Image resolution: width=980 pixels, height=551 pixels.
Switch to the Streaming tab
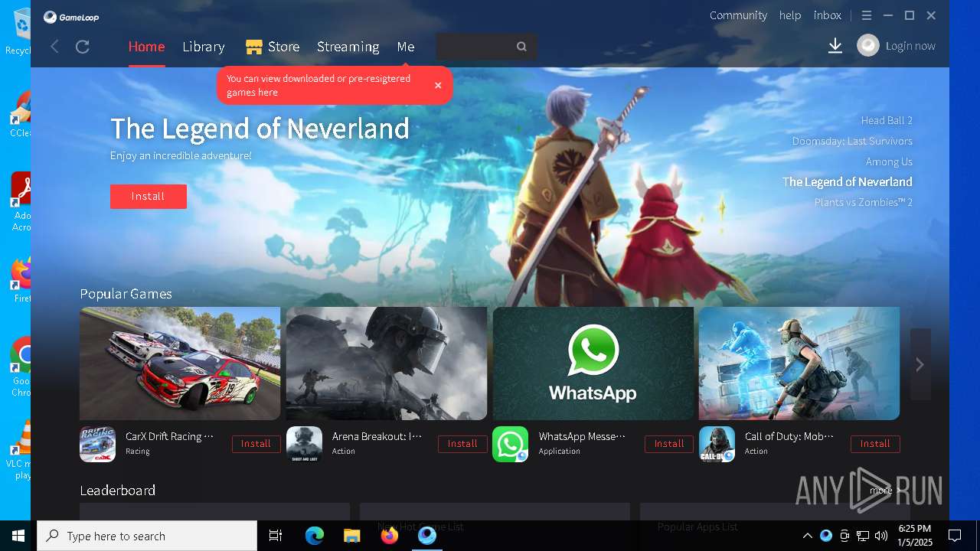tap(348, 47)
